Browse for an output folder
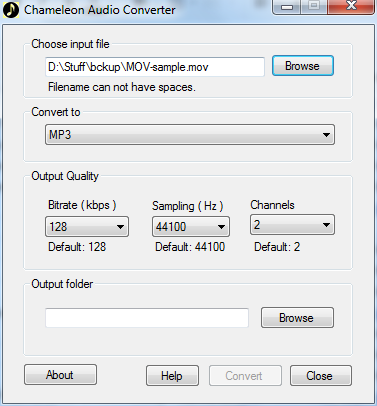Viewport: 377px width, 406px height. click(x=297, y=318)
